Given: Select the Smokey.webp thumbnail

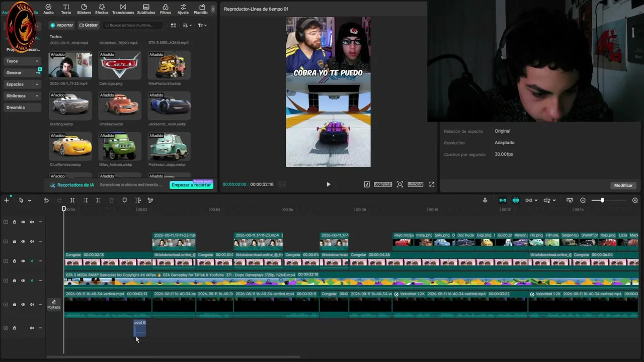Looking at the screenshot, I should (119, 106).
